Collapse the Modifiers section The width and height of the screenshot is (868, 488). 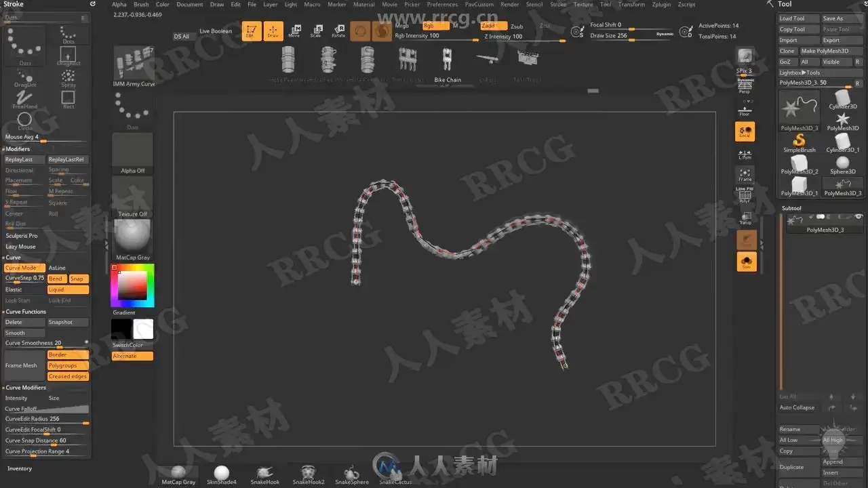(x=18, y=148)
